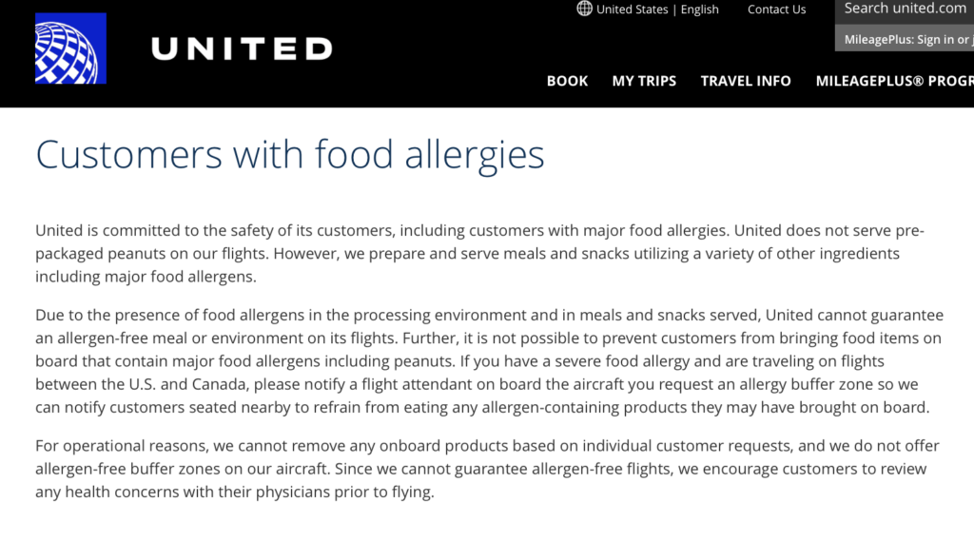The width and height of the screenshot is (974, 560).
Task: Expand the MILEAGEPLUS® PROGRAM dropdown
Action: pos(892,81)
